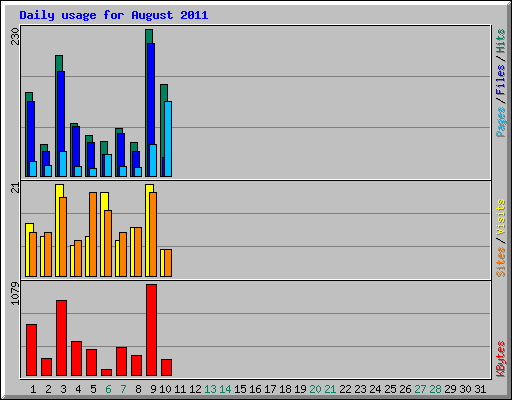Click day label "12" on the axis
512x400 pixels.
[x=195, y=389]
